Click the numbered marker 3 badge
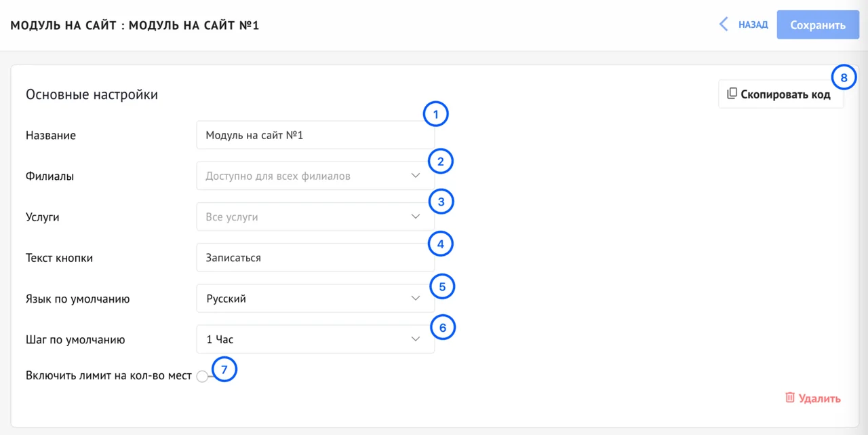 point(441,202)
